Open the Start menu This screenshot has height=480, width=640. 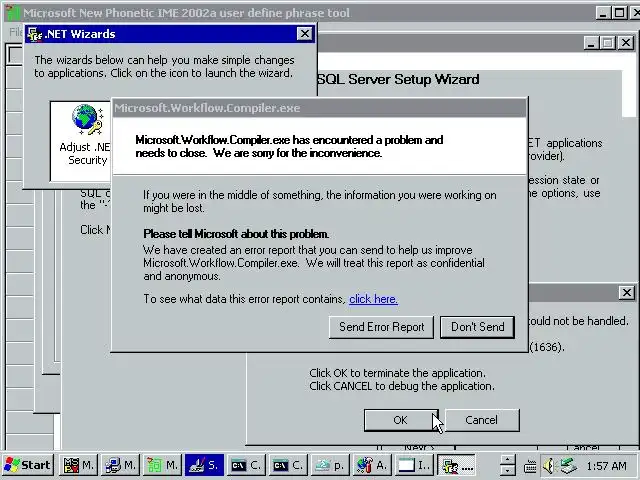28,465
